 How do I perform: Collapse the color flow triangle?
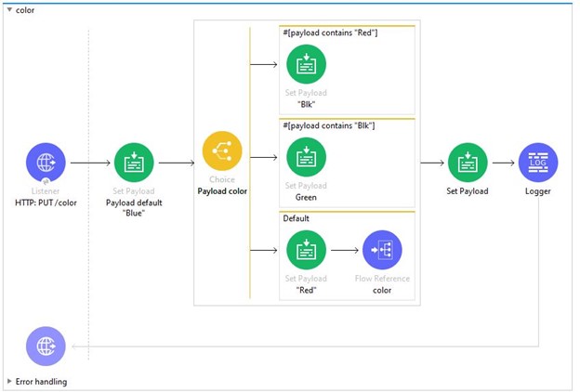click(9, 9)
